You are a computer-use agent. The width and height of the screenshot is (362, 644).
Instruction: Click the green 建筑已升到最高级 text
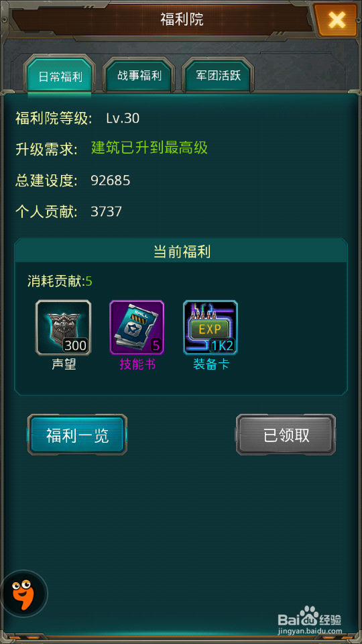(149, 148)
